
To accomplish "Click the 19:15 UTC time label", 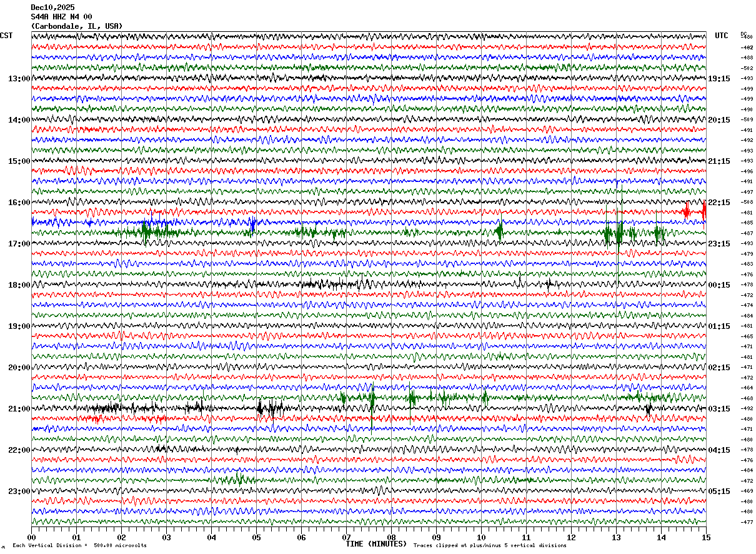I will 719,78.
